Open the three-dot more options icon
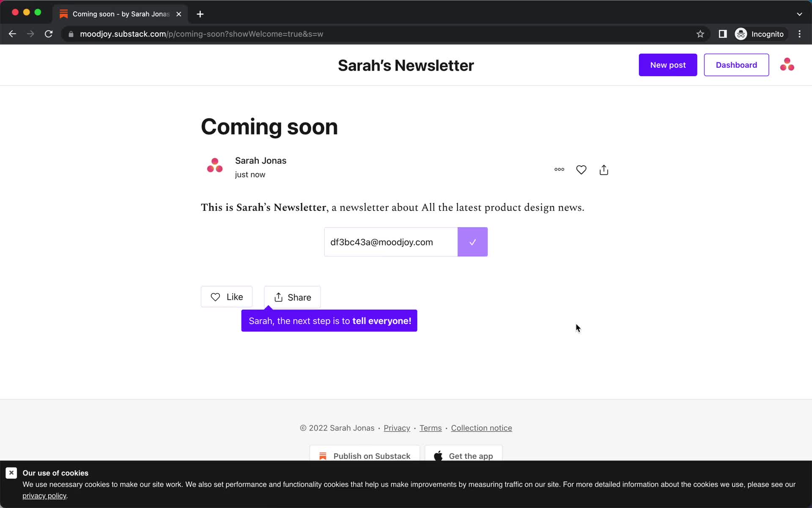 (559, 169)
